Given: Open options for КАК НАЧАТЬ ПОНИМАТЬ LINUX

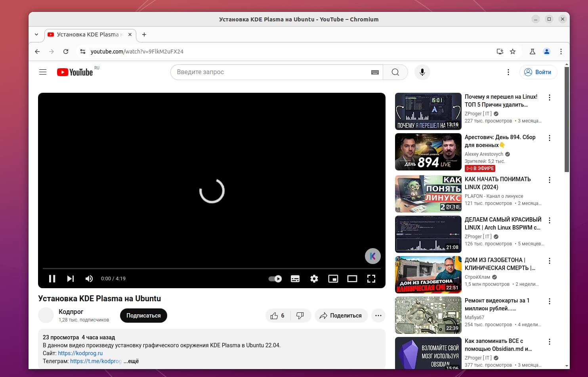Looking at the screenshot, I should [x=550, y=180].
